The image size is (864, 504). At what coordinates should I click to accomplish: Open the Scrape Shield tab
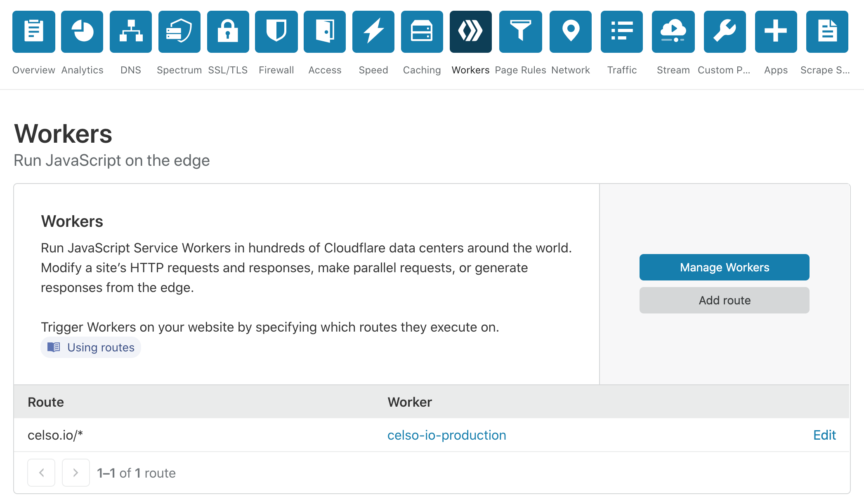pyautogui.click(x=826, y=31)
